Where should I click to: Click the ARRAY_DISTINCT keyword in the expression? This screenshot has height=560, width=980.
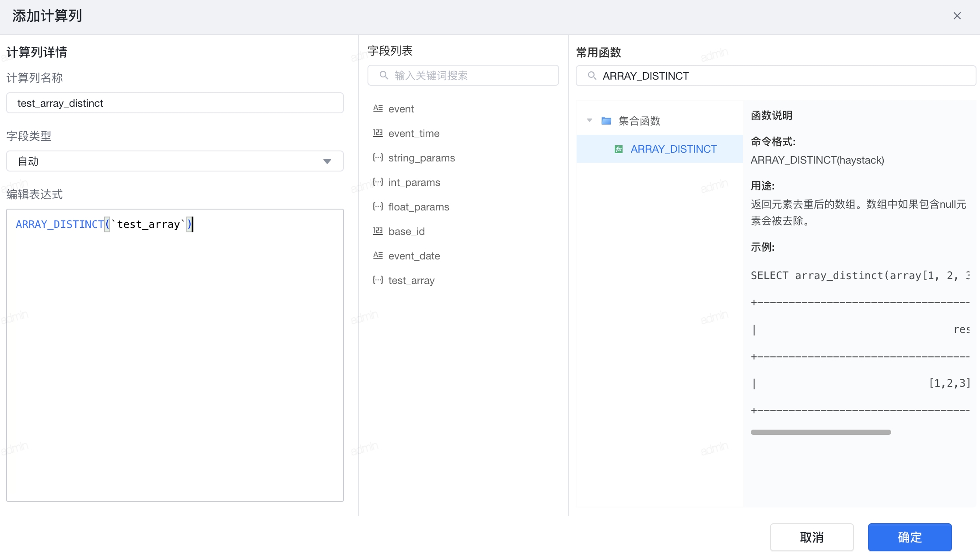[60, 224]
